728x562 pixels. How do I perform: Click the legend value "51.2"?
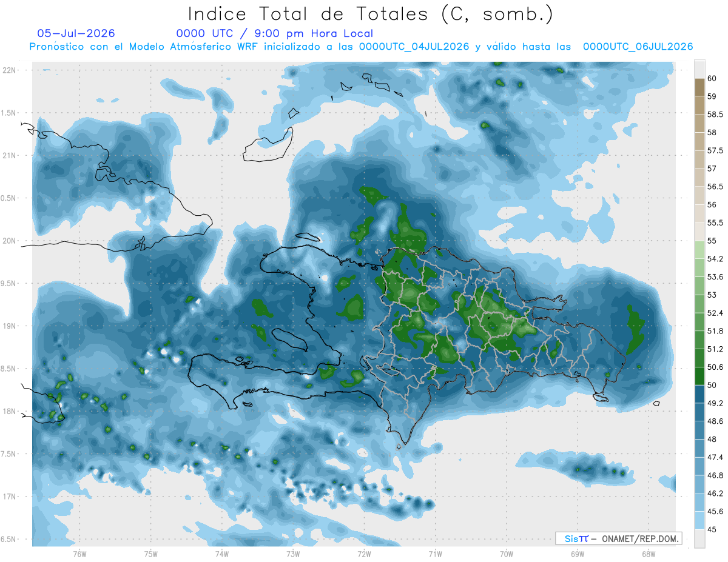tap(715, 349)
